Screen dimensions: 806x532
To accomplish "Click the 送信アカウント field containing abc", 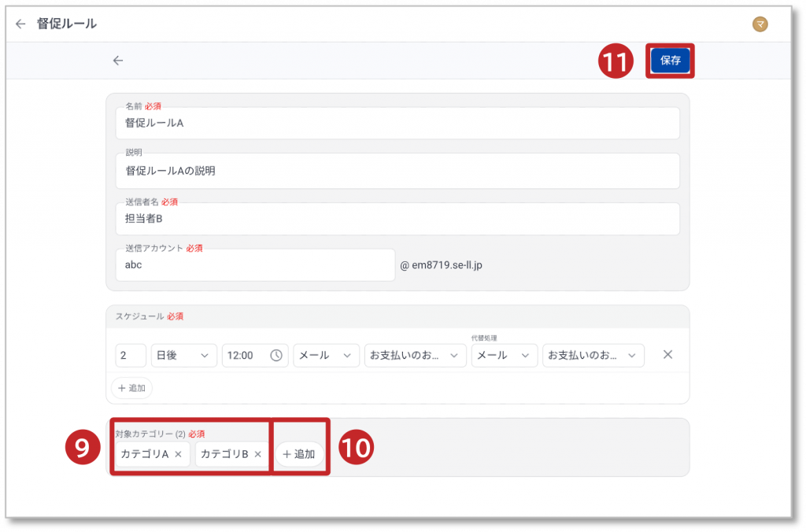I will tap(254, 265).
